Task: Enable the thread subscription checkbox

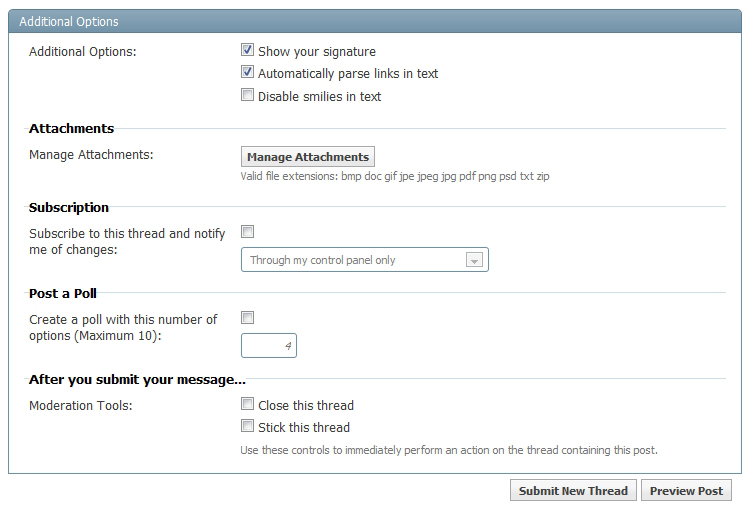Action: click(x=247, y=232)
